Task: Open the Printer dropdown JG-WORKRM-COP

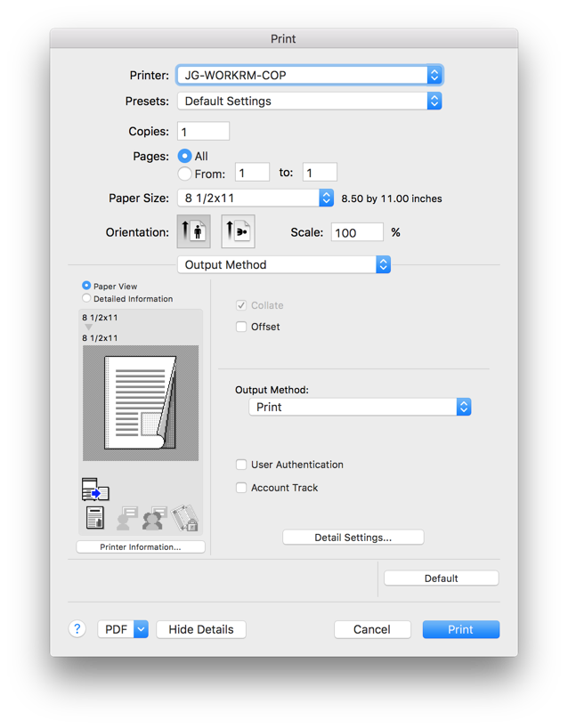Action: pos(310,76)
